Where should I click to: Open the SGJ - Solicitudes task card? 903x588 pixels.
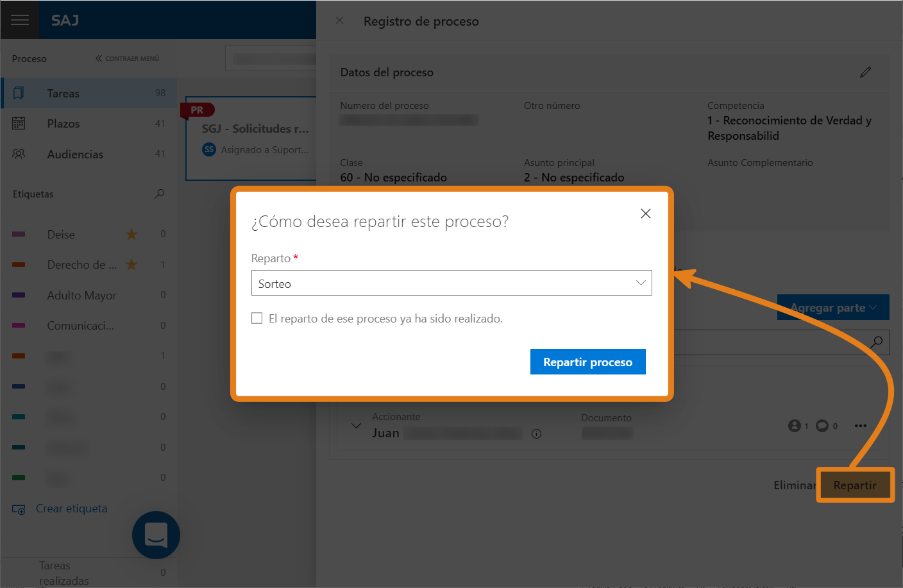coord(251,139)
